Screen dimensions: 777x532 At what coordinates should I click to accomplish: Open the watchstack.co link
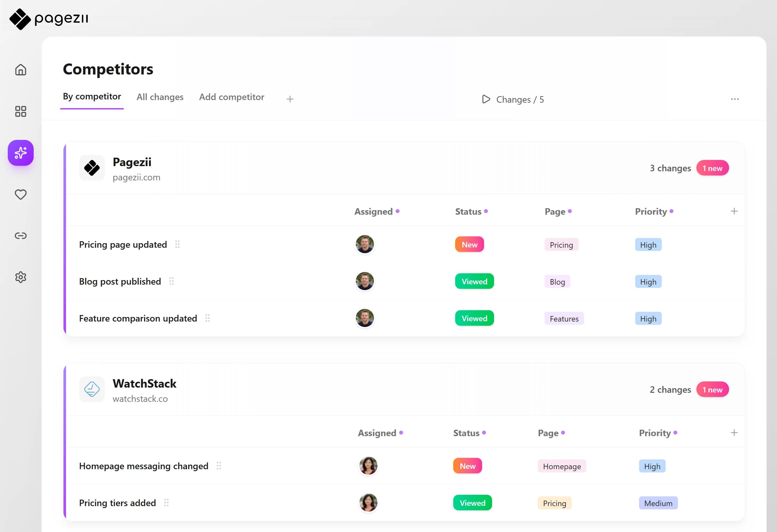click(140, 399)
